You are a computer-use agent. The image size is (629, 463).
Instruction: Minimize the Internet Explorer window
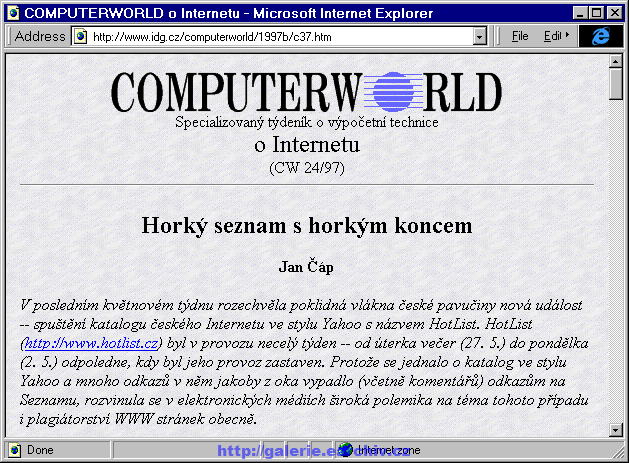click(x=580, y=13)
